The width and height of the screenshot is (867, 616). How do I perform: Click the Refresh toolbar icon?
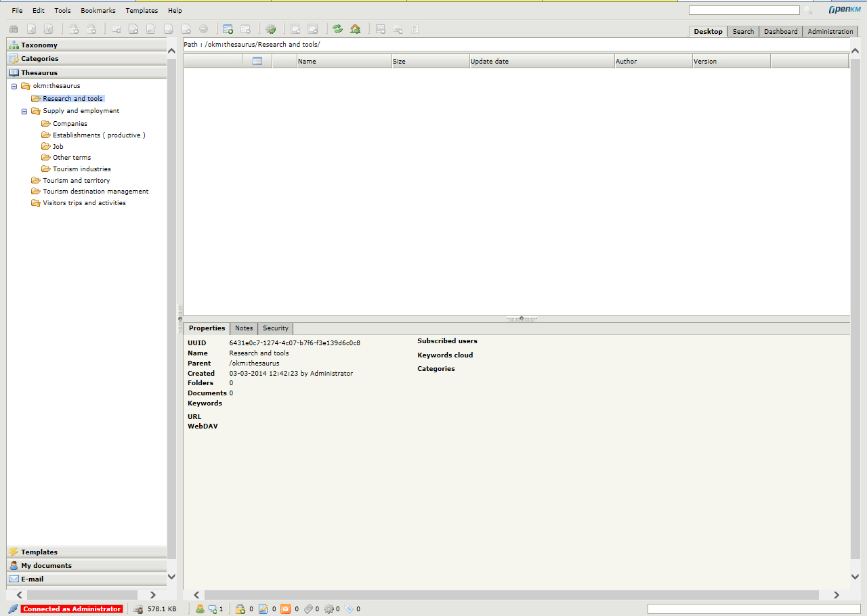(x=337, y=29)
